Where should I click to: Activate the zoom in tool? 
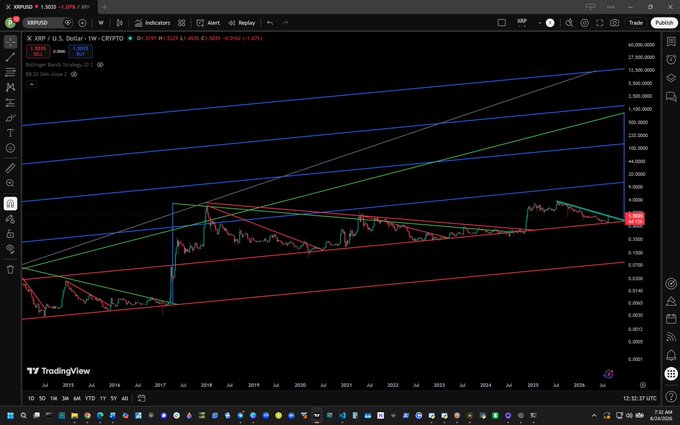click(10, 183)
